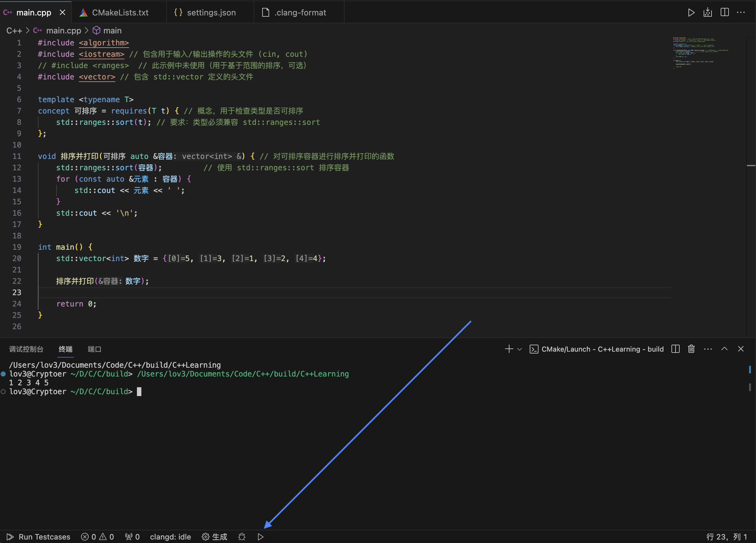Click Run Testcases in status bar

(39, 537)
